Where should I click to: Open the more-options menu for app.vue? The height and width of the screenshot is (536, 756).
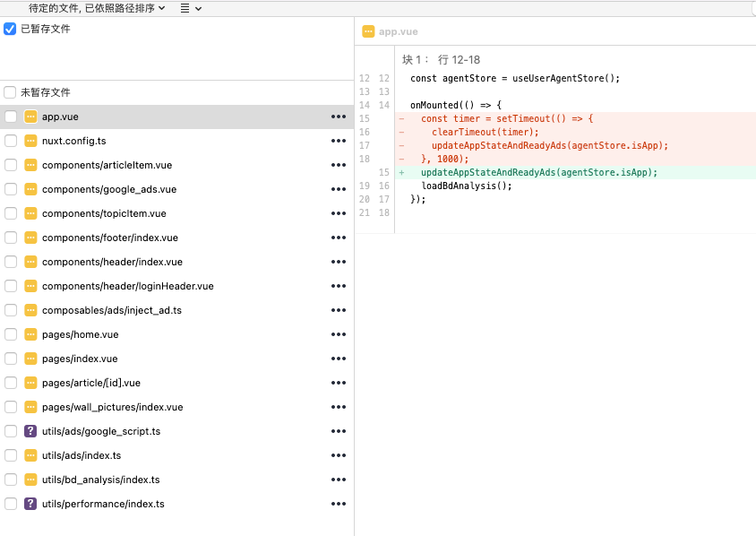pos(339,117)
